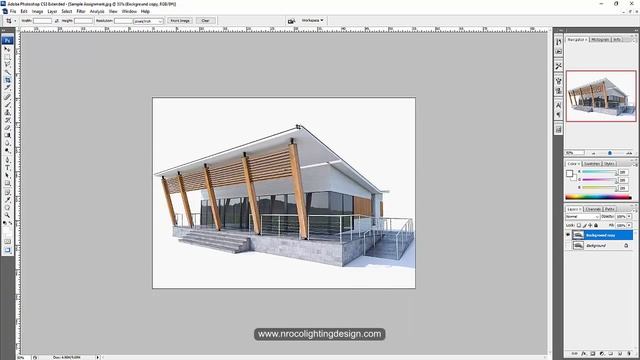The image size is (640, 360).
Task: Open the Image menu
Action: pos(38,11)
